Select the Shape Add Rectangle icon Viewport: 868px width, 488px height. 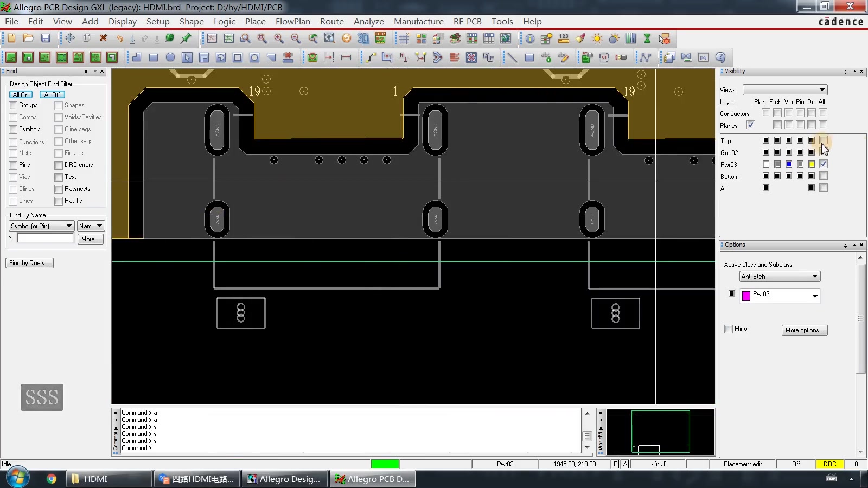click(x=154, y=57)
